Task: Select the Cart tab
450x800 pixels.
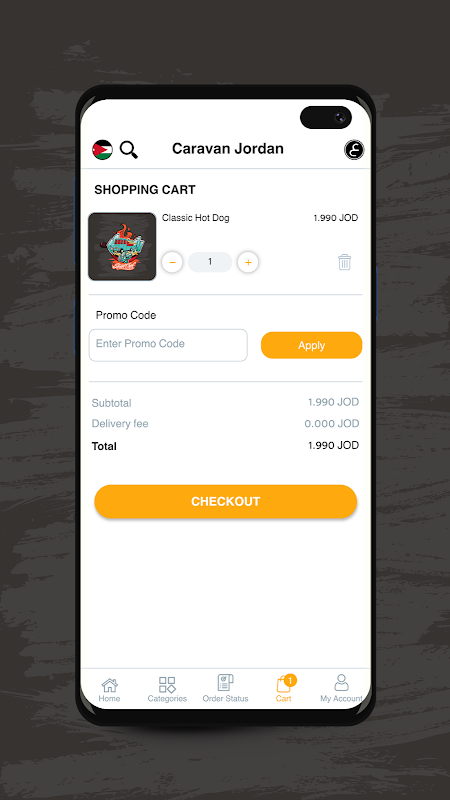Action: [284, 689]
